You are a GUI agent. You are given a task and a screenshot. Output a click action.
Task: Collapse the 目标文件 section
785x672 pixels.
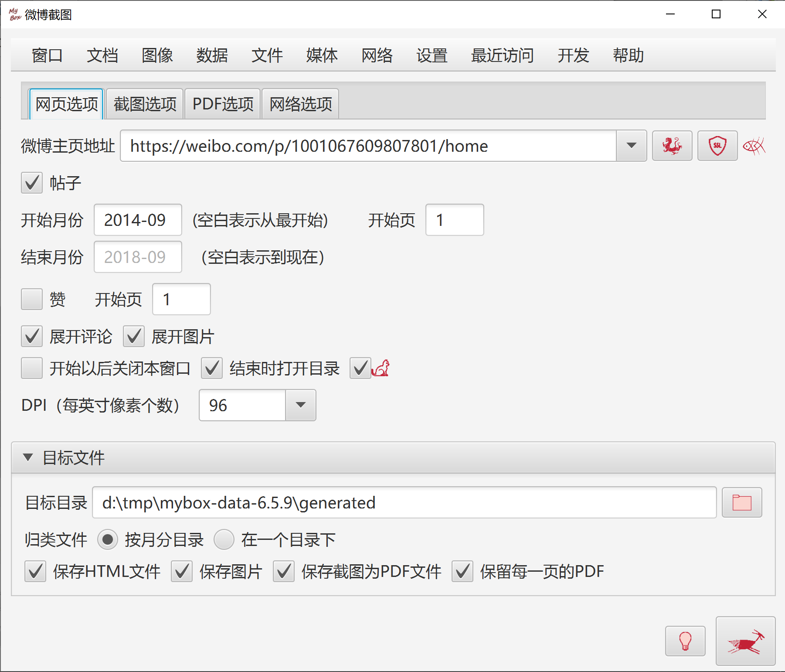pyautogui.click(x=28, y=457)
